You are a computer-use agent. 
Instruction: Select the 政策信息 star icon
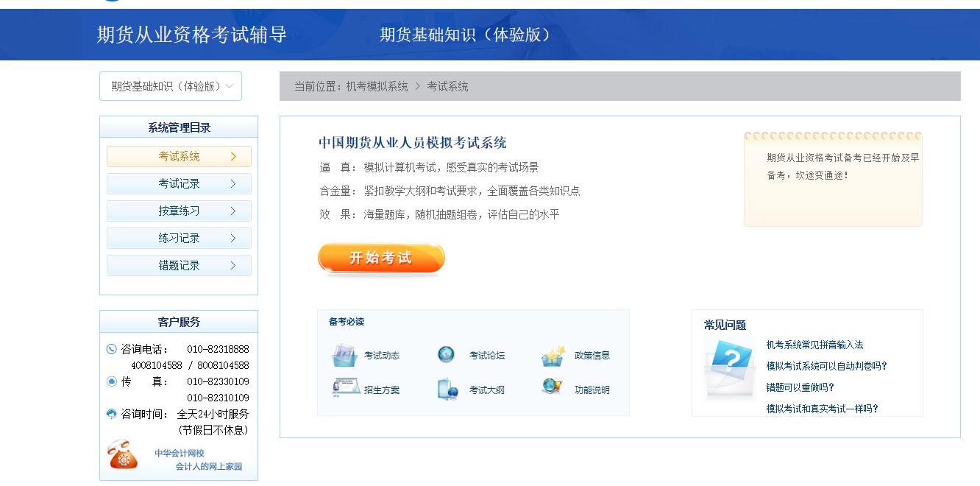tap(553, 354)
